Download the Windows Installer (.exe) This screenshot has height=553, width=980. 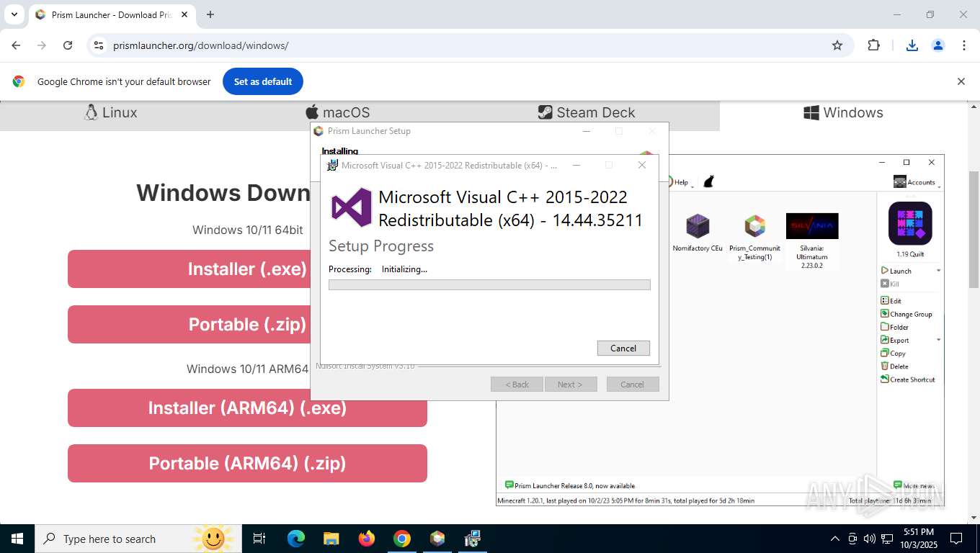point(247,269)
